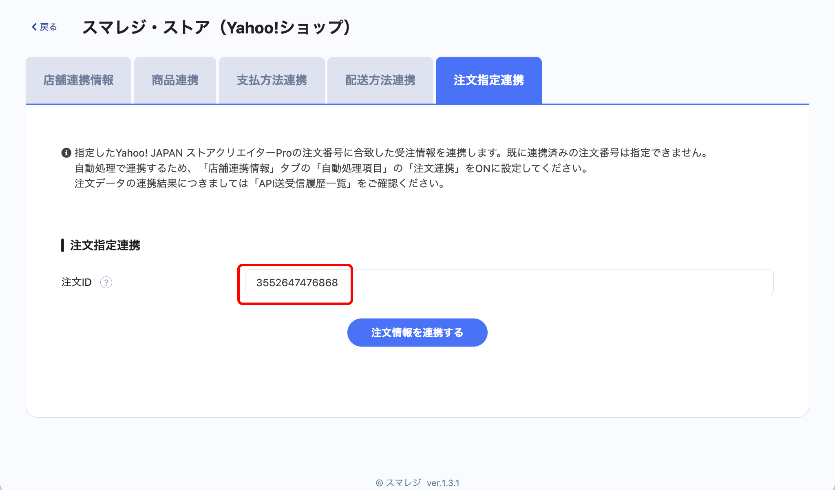
Task: Click the 戻る back link text
Action: [x=49, y=27]
